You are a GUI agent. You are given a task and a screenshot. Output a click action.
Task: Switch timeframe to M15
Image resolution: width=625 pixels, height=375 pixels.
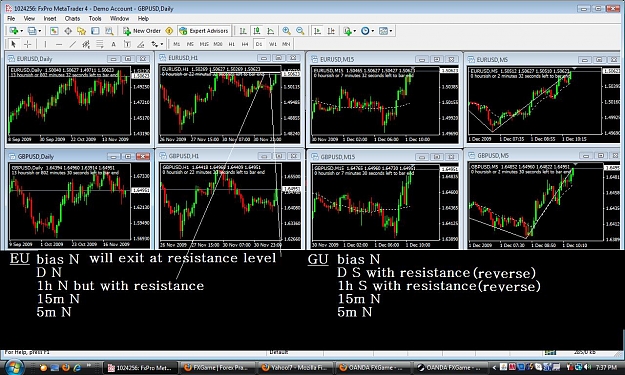(204, 44)
